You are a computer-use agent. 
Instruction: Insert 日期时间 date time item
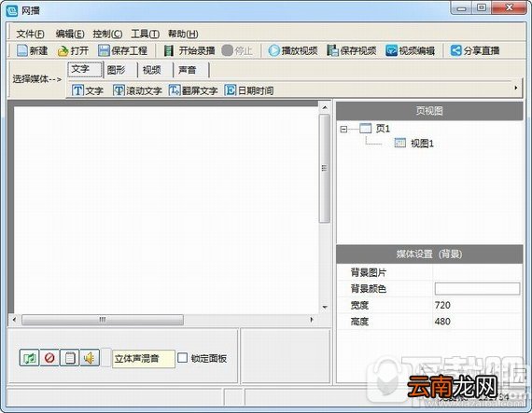tap(248, 90)
